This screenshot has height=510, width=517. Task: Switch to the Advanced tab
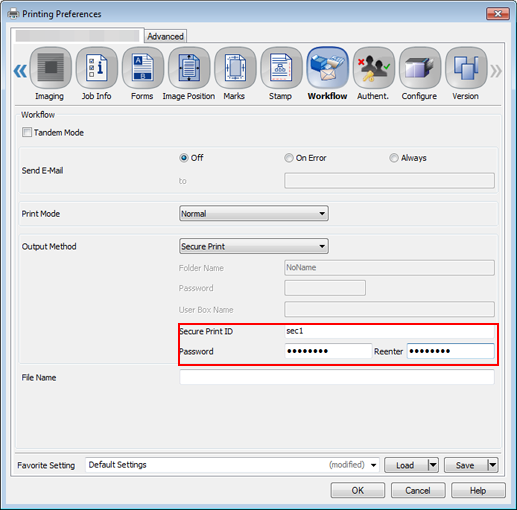click(x=165, y=36)
